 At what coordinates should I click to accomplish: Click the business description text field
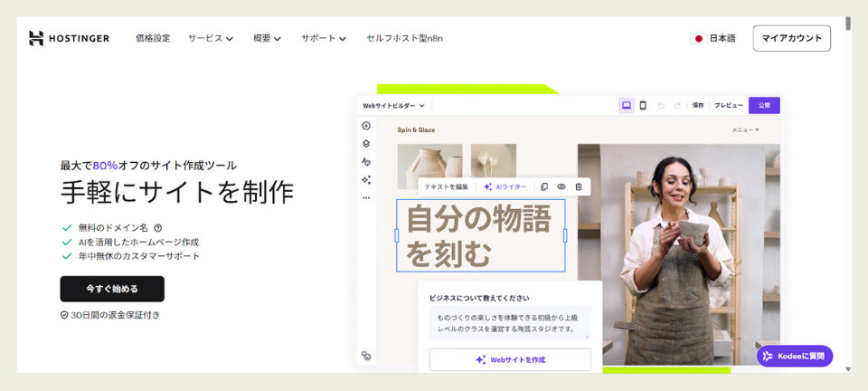click(510, 323)
